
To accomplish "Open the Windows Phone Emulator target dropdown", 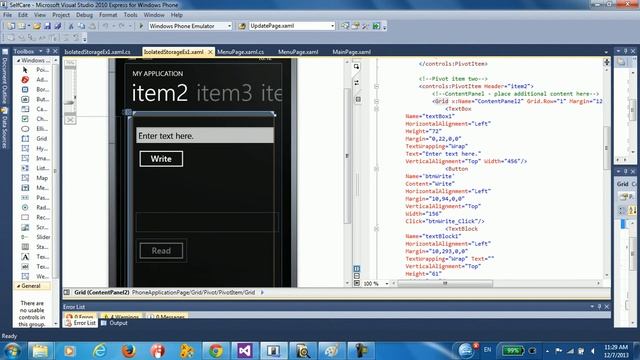I will (x=229, y=26).
